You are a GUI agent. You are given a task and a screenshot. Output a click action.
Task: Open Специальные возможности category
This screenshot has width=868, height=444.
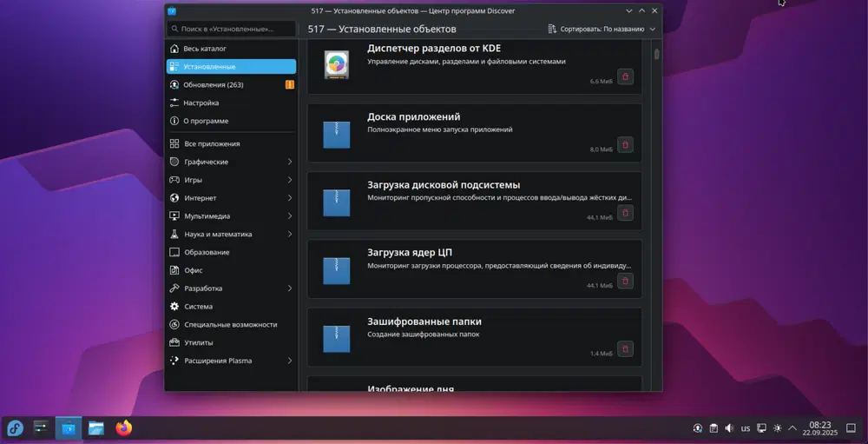click(x=231, y=325)
